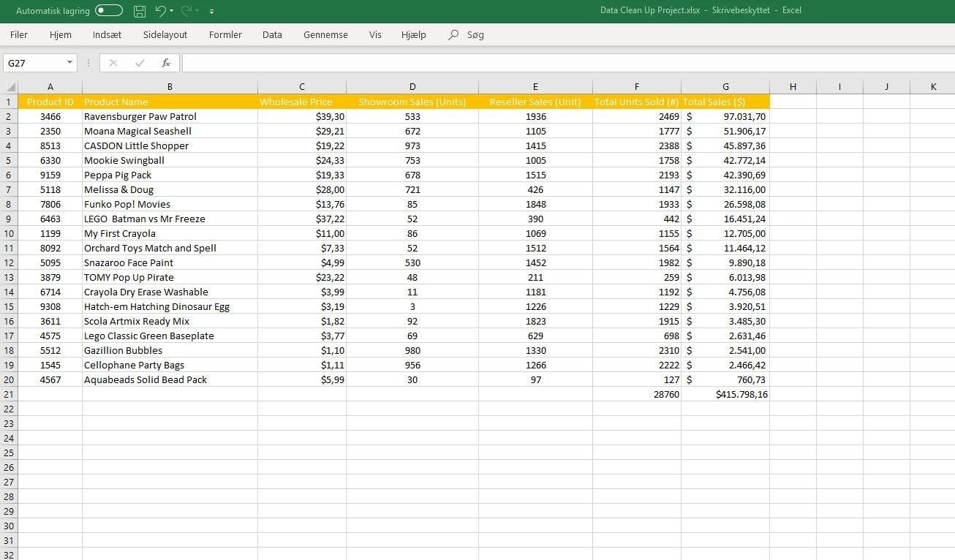This screenshot has height=560, width=955.
Task: Click the Product ID header cell
Action: click(x=50, y=102)
